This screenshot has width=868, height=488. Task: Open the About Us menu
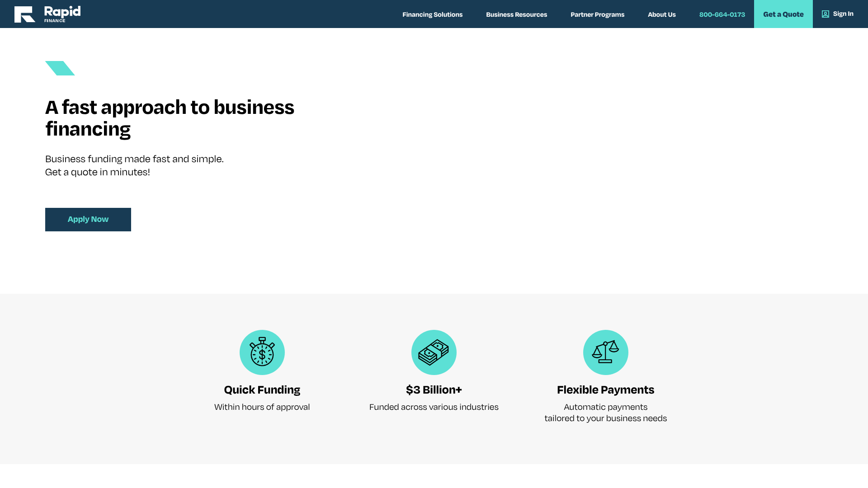click(x=661, y=14)
